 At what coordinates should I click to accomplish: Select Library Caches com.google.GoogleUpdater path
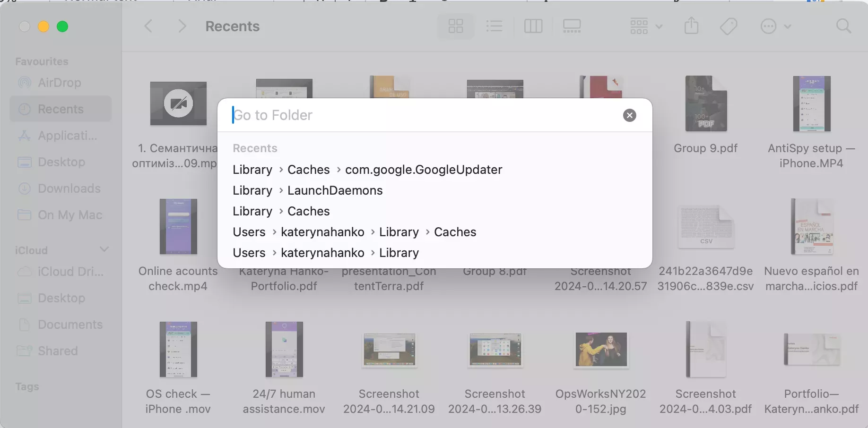pos(367,170)
